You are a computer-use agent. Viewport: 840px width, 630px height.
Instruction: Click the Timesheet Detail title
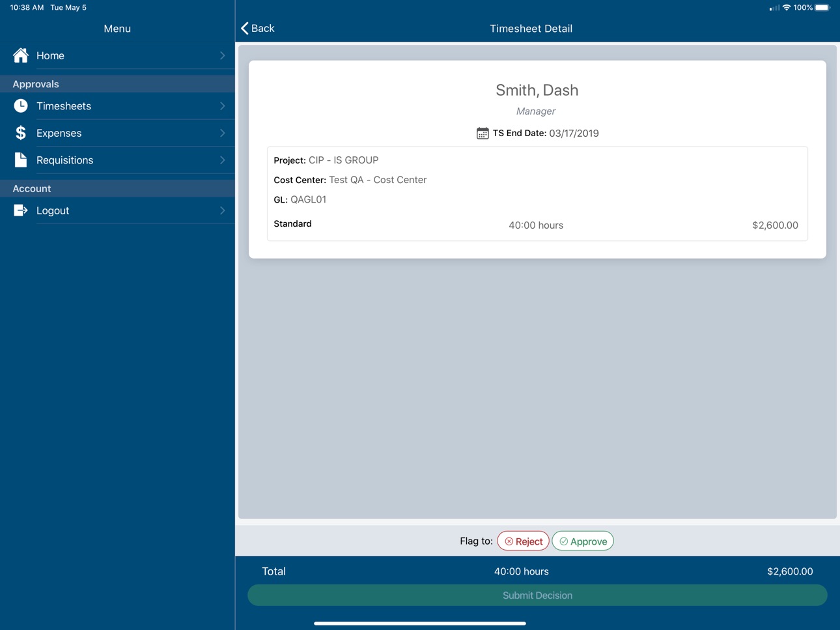pyautogui.click(x=531, y=29)
